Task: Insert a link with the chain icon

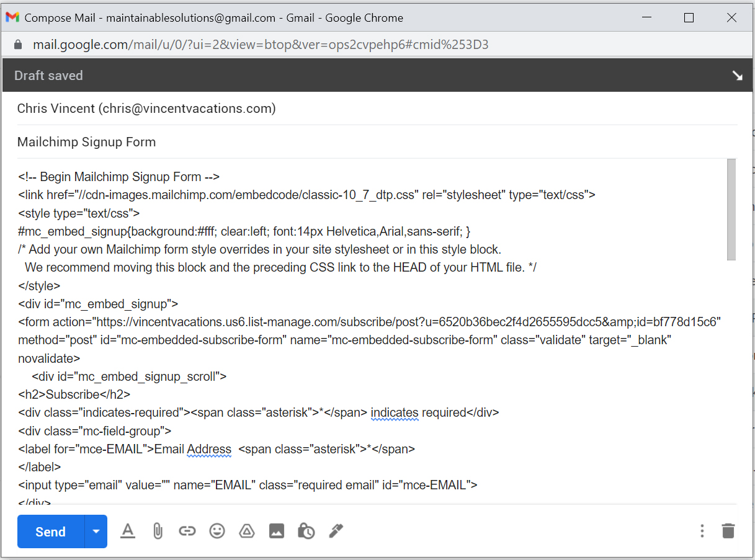Action: [x=187, y=531]
